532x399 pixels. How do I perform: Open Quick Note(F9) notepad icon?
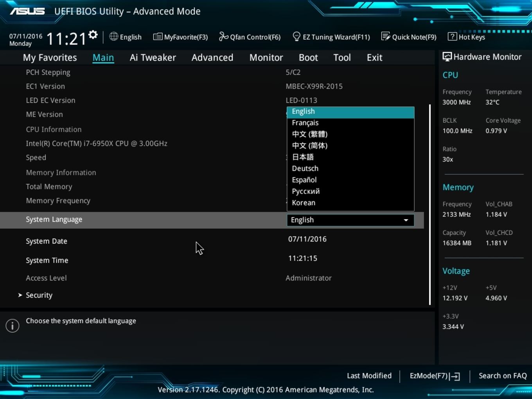[386, 36]
